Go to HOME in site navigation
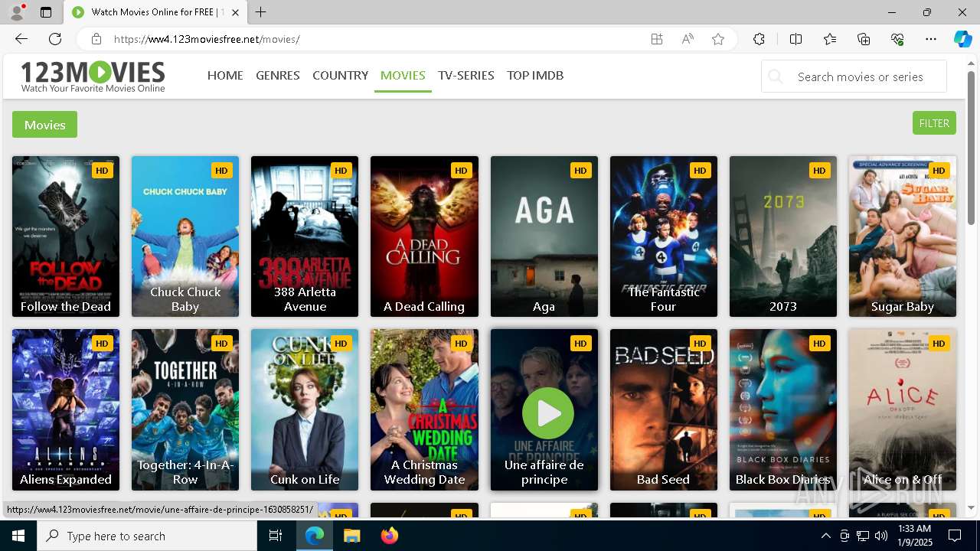 pos(225,76)
